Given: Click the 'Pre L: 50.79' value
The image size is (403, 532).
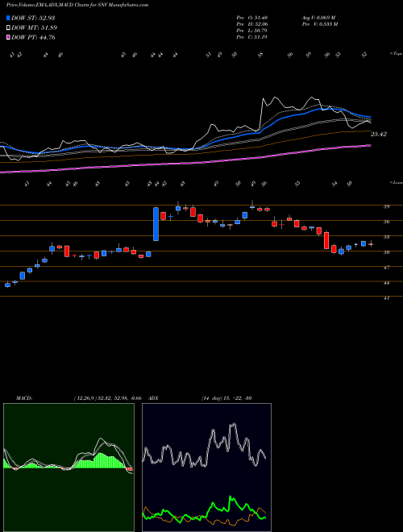Looking at the screenshot, I should [x=252, y=31].
